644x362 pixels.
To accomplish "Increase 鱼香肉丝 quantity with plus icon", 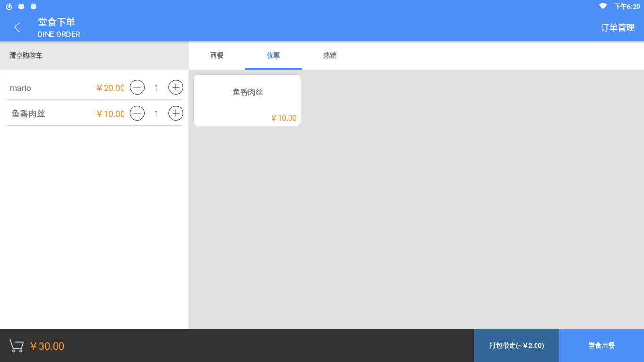I will [176, 114].
